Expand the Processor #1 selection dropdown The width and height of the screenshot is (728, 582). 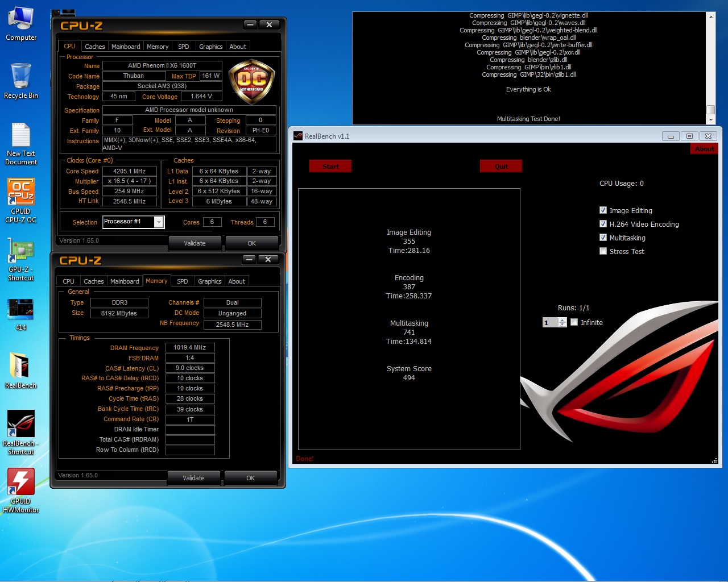click(x=159, y=222)
